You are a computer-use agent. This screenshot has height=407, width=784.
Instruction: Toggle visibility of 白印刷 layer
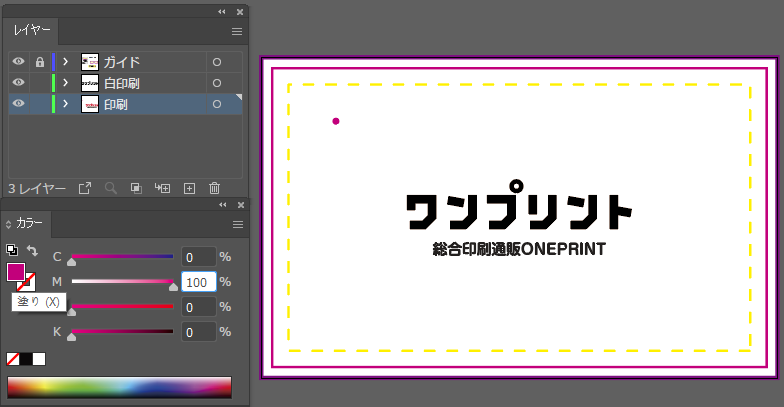point(18,83)
